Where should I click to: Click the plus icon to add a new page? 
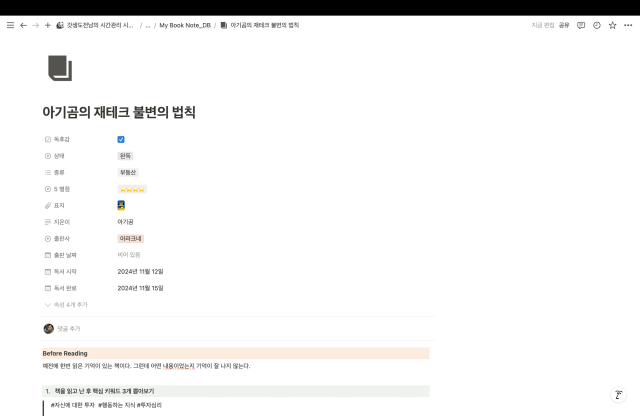48,25
